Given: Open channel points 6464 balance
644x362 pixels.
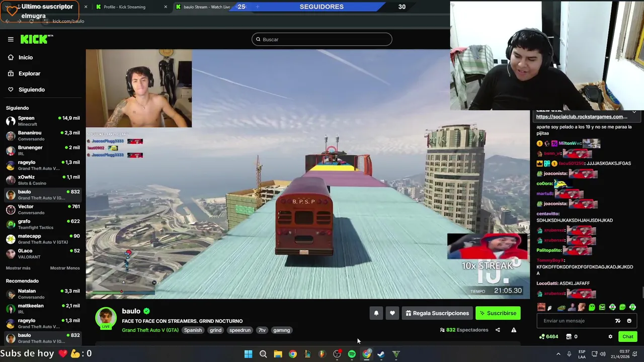Looking at the screenshot, I should [x=548, y=337].
